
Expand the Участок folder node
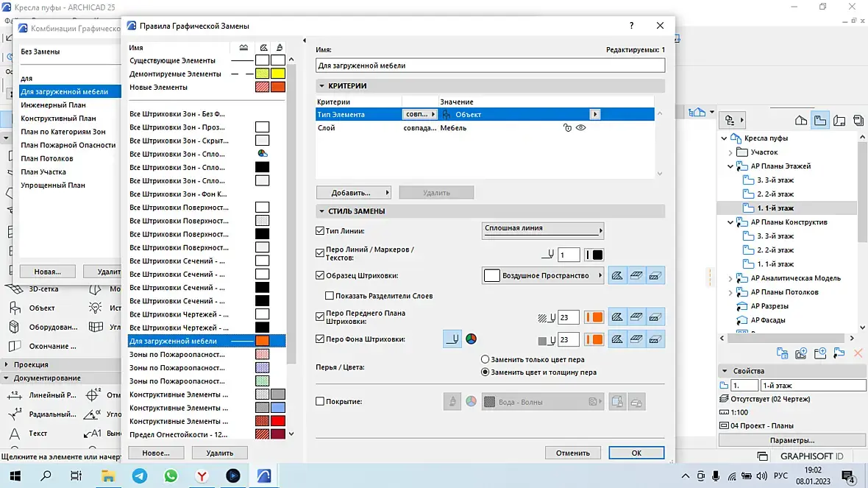[x=730, y=152]
